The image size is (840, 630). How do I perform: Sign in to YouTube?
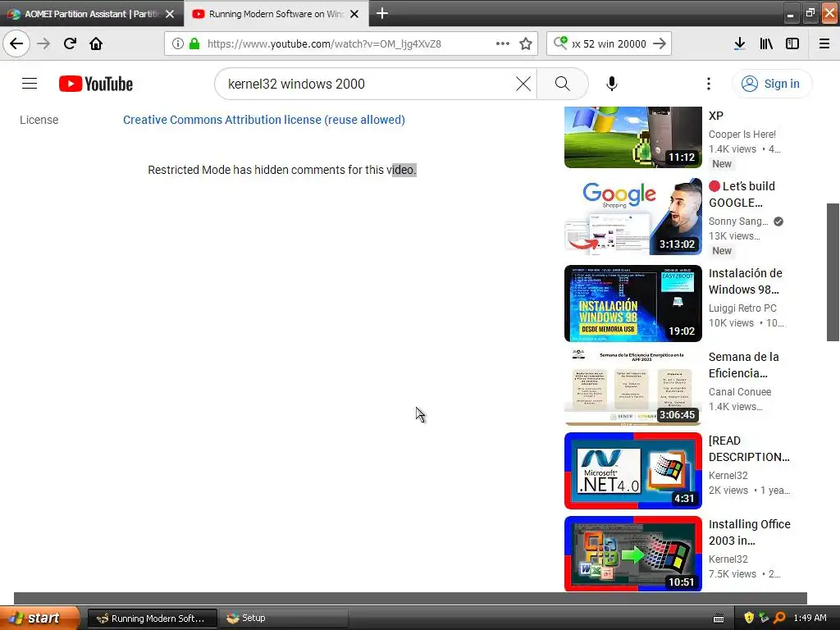[x=771, y=84]
